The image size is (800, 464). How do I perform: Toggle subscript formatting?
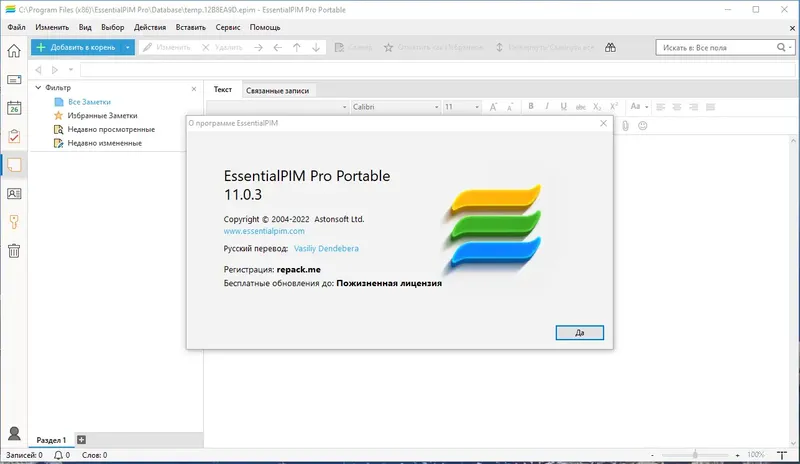click(x=597, y=107)
